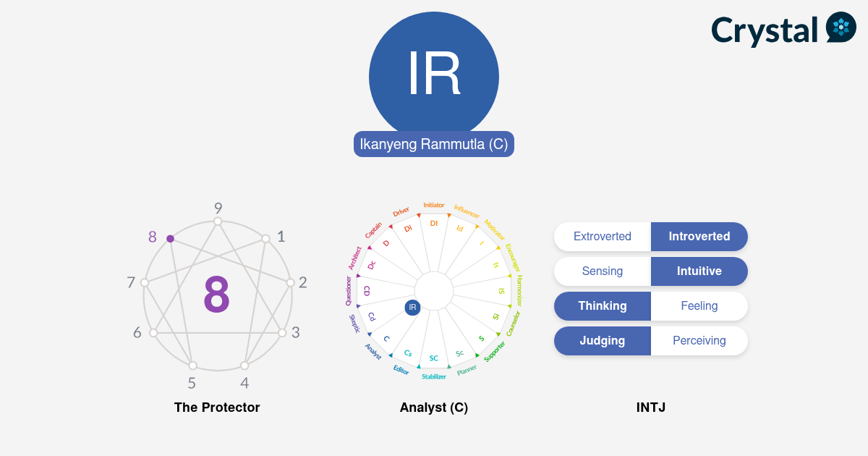Click the Ikanyeng Rammutla (C) name badge
868x456 pixels.
point(434,144)
